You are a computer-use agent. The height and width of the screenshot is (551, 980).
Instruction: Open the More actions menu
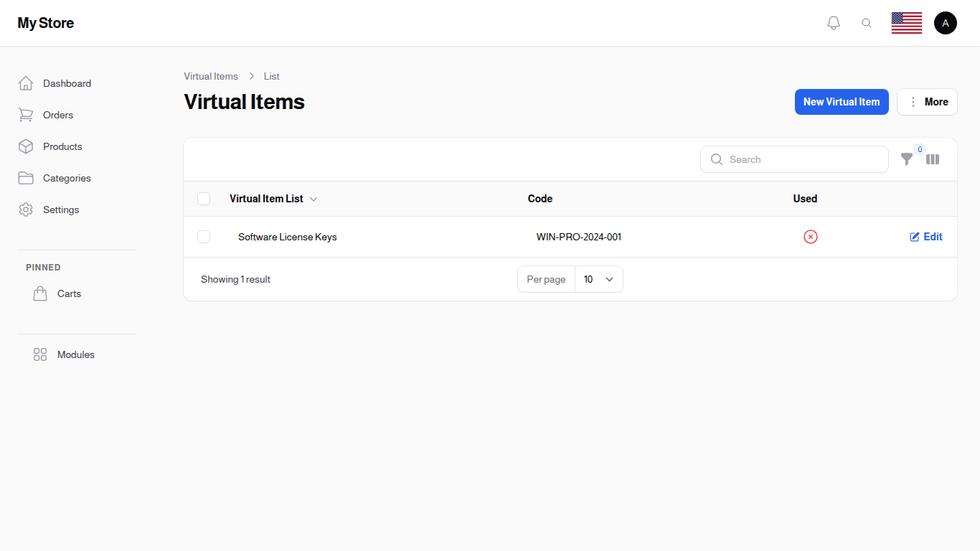pos(927,102)
